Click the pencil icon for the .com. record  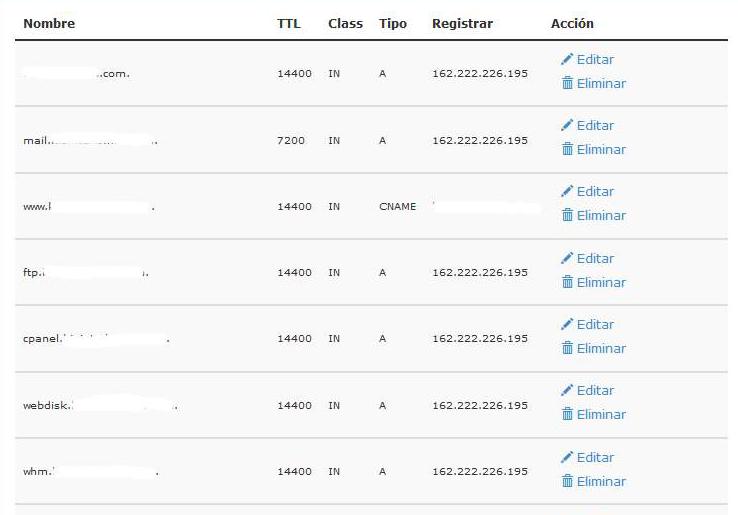pyautogui.click(x=567, y=59)
